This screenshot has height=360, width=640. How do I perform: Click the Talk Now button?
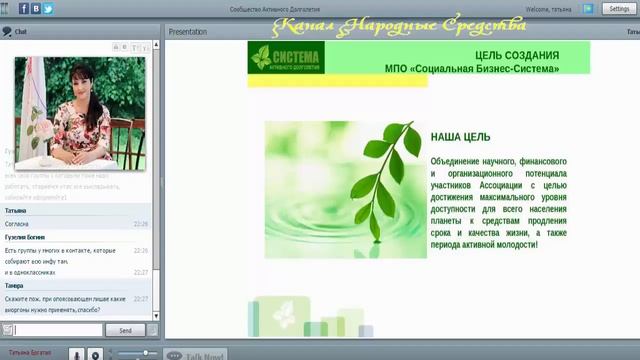point(196,355)
